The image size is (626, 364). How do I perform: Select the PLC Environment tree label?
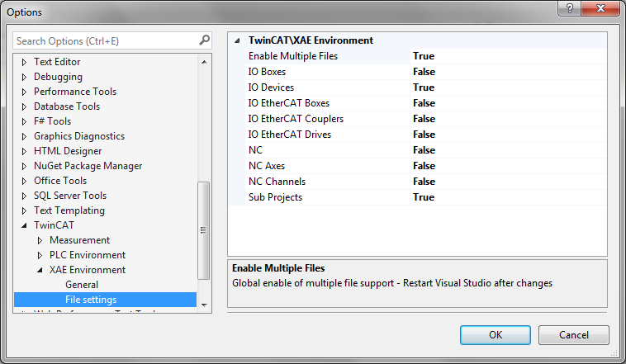[x=88, y=255]
